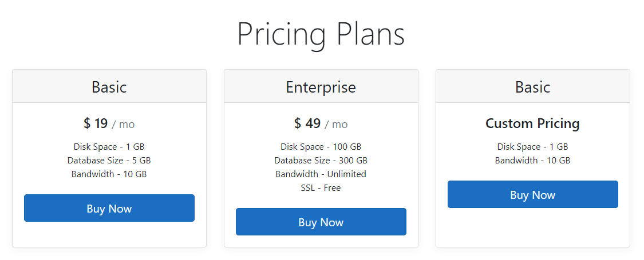Image resolution: width=644 pixels, height=260 pixels.
Task: Click the Bandwidth - Unlimited feature
Action: pos(321,174)
